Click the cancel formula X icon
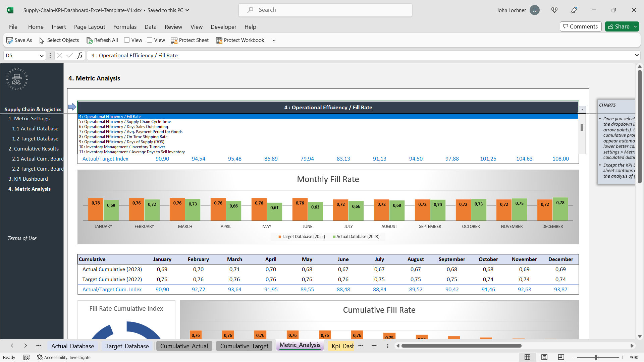Screen dimensions: 644x362 pos(60,55)
